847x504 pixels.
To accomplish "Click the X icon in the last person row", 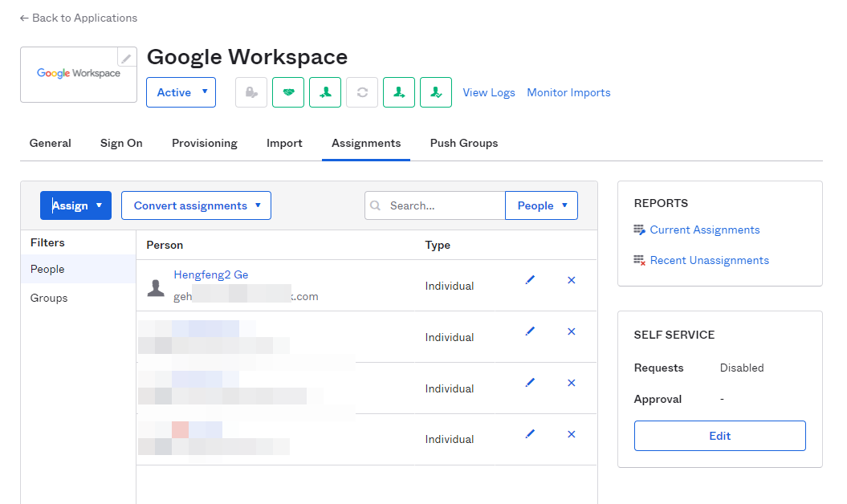I will 572,434.
